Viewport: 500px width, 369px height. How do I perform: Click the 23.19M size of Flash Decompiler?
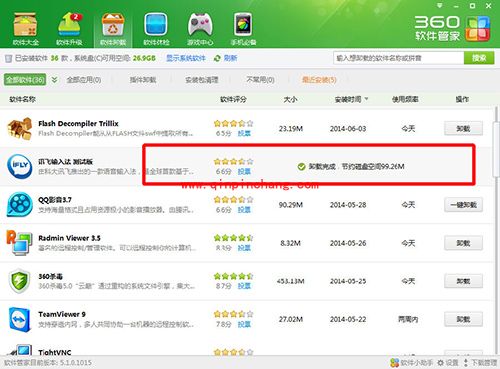pyautogui.click(x=291, y=128)
